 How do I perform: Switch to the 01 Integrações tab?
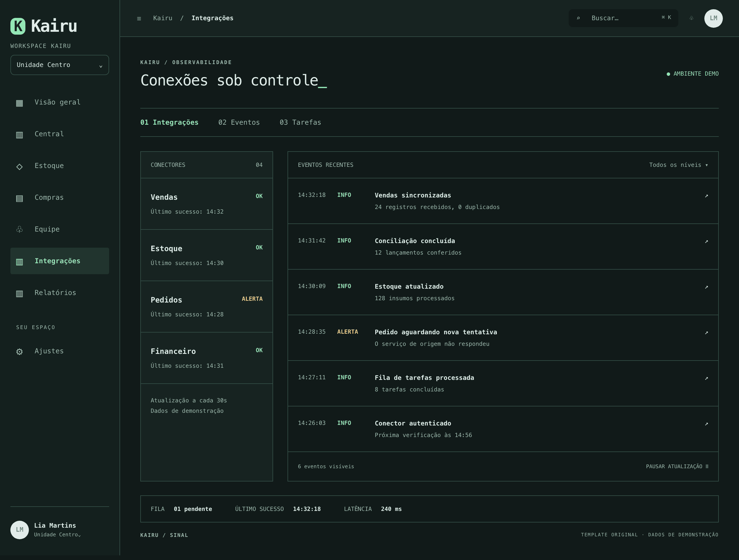[169, 122]
